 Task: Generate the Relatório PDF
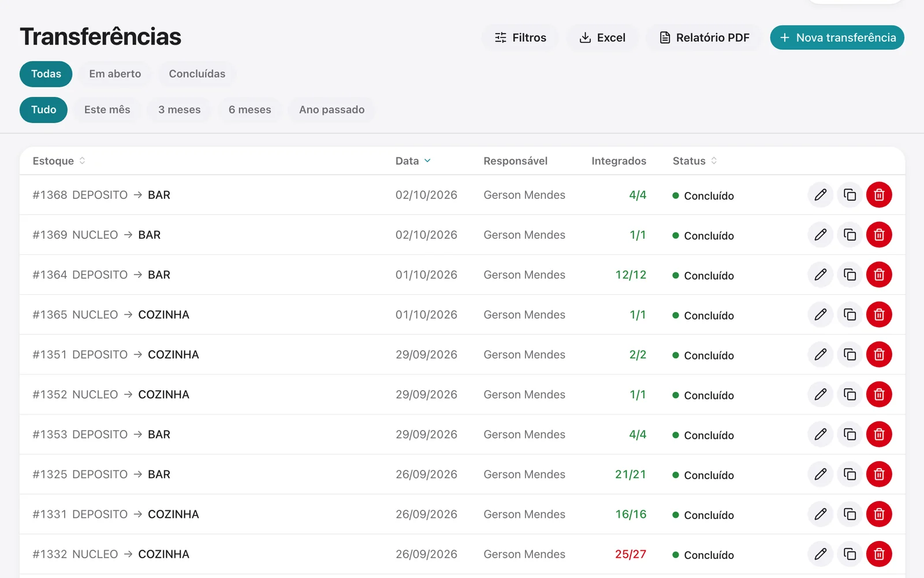tap(704, 38)
